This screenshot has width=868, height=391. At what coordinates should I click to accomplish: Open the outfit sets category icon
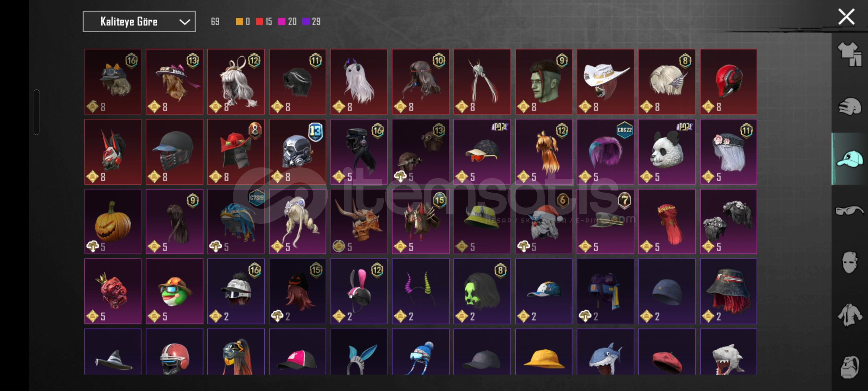pos(849,54)
